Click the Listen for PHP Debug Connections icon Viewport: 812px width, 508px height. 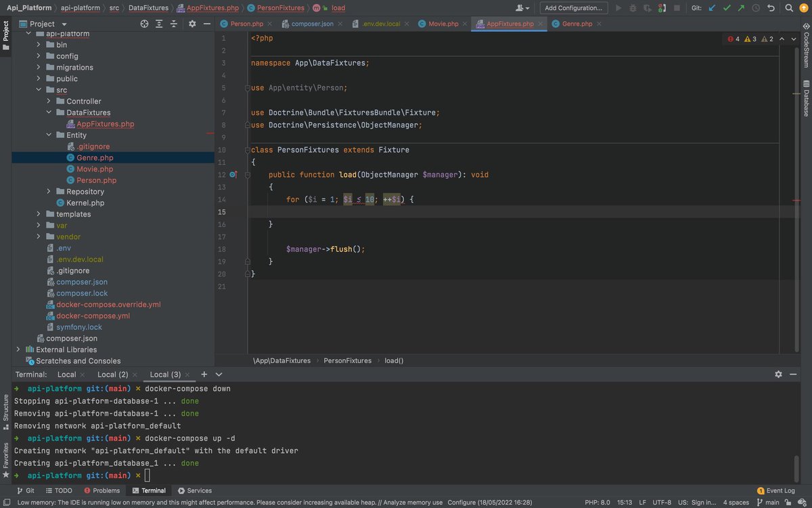[663, 8]
